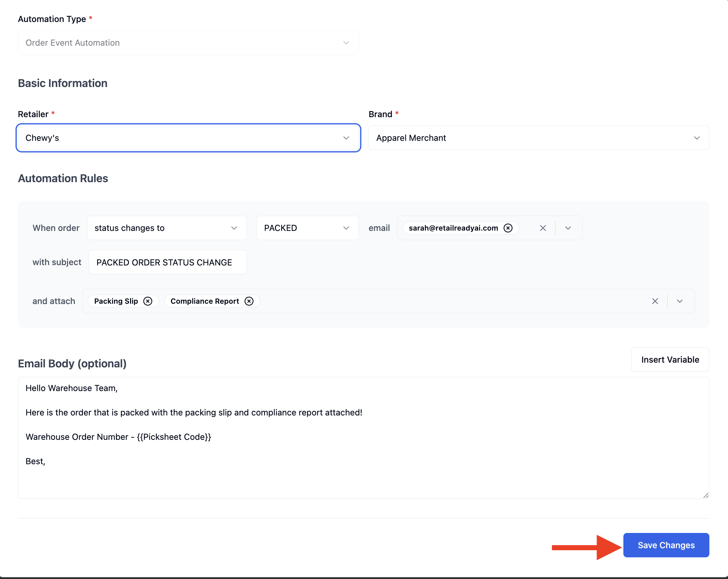Remove the Packing Slip attachment
Image resolution: width=728 pixels, height=579 pixels.
tap(148, 301)
